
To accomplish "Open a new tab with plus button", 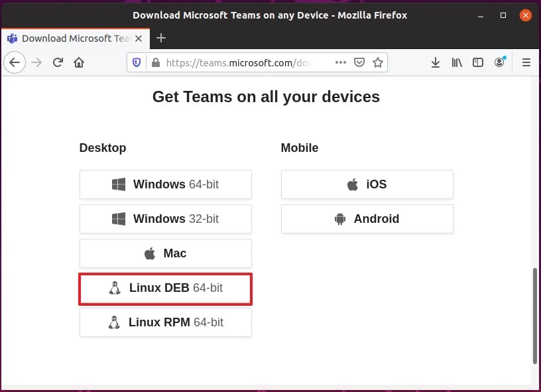I will (x=161, y=38).
